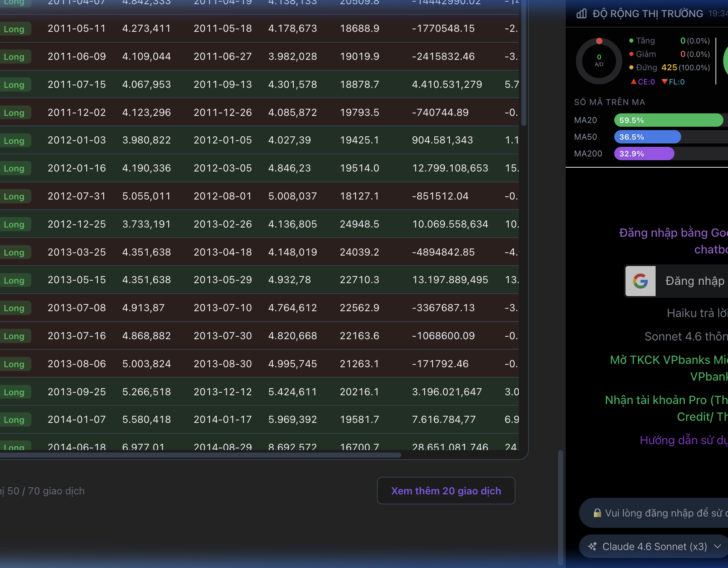The image size is (728, 568).
Task: Click the MA50 36.5% progress bar
Action: click(x=647, y=137)
